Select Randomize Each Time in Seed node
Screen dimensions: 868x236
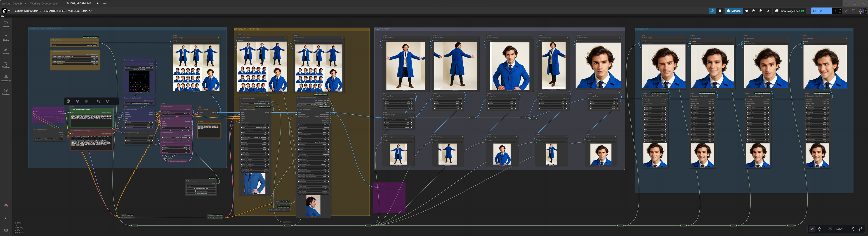click(x=201, y=189)
